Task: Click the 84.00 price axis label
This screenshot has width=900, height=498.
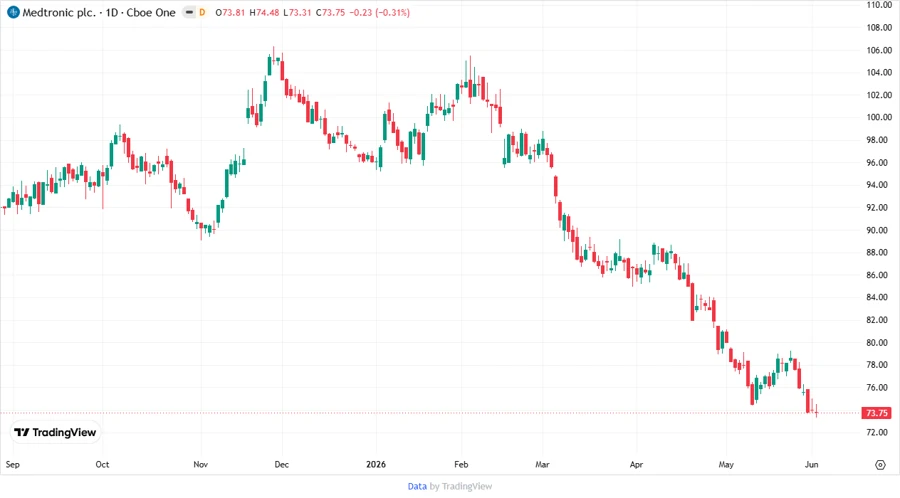Action: click(879, 297)
